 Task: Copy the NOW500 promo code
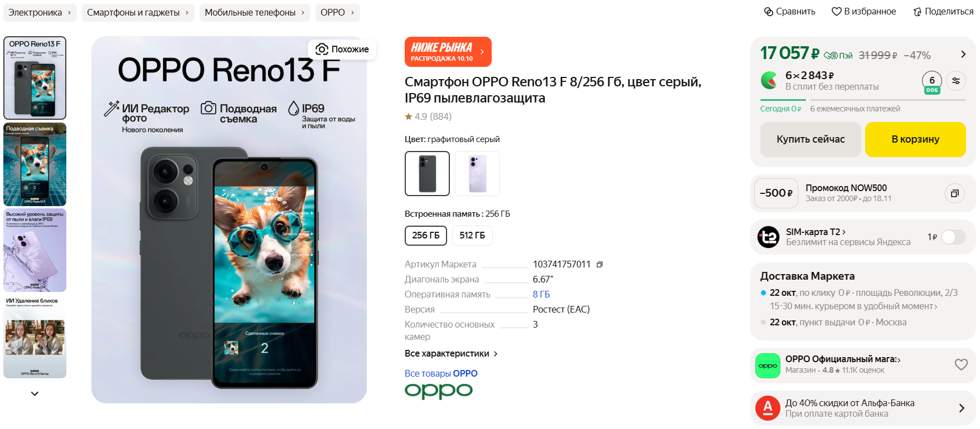click(x=955, y=193)
